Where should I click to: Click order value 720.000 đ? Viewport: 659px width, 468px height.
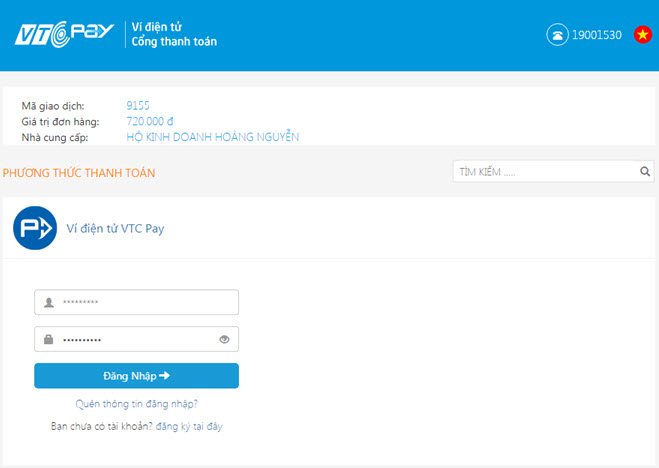[x=150, y=121]
